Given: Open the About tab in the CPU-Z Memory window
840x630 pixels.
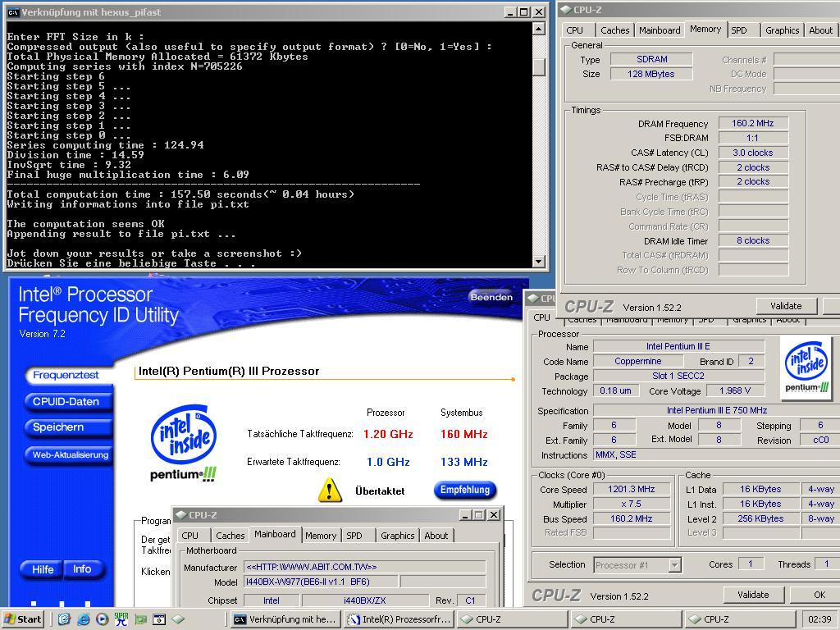Looking at the screenshot, I should point(820,30).
